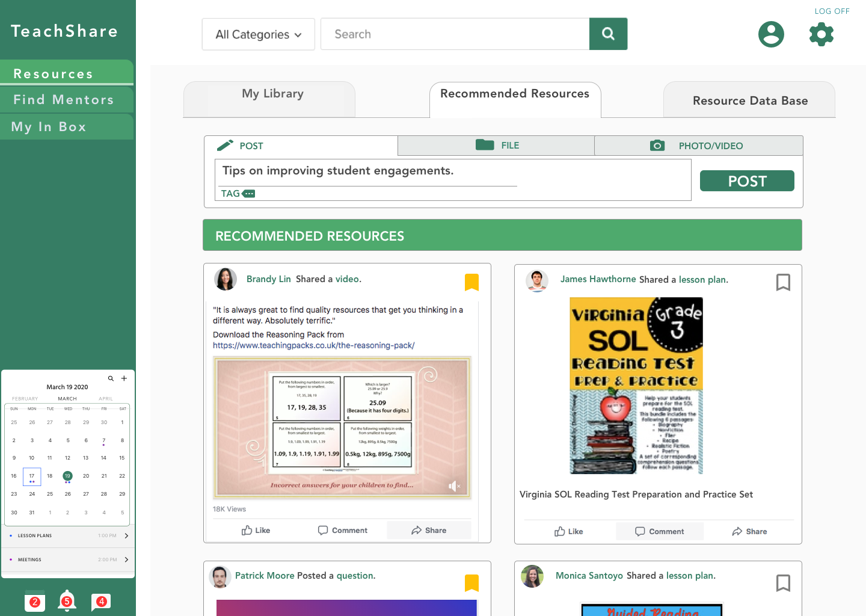
Task: Expand the Meetings calendar entry
Action: click(126, 559)
